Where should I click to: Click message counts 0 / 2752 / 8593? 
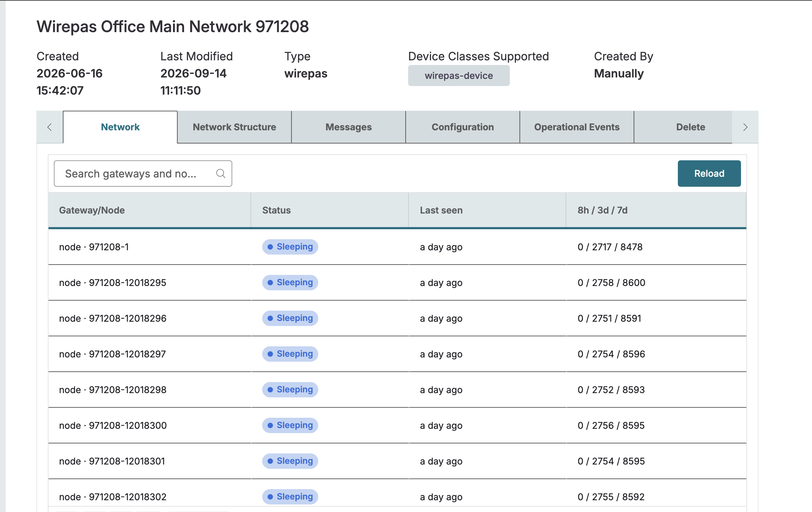(x=611, y=390)
